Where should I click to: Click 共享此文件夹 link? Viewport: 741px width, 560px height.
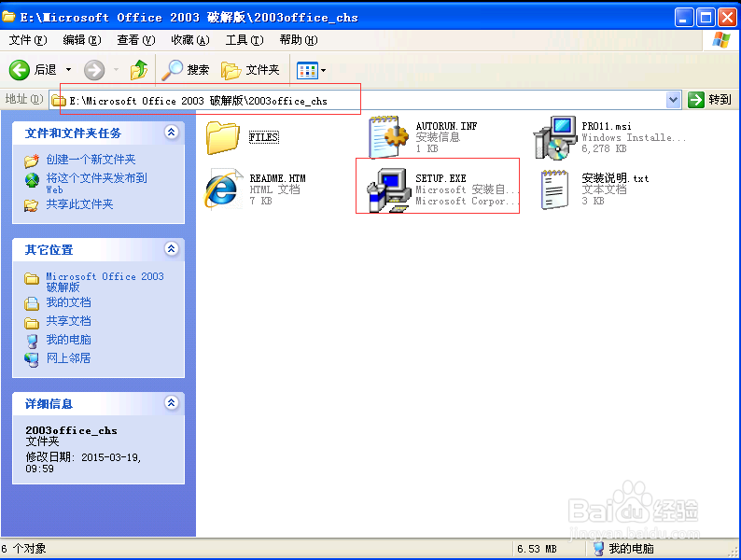pos(79,204)
